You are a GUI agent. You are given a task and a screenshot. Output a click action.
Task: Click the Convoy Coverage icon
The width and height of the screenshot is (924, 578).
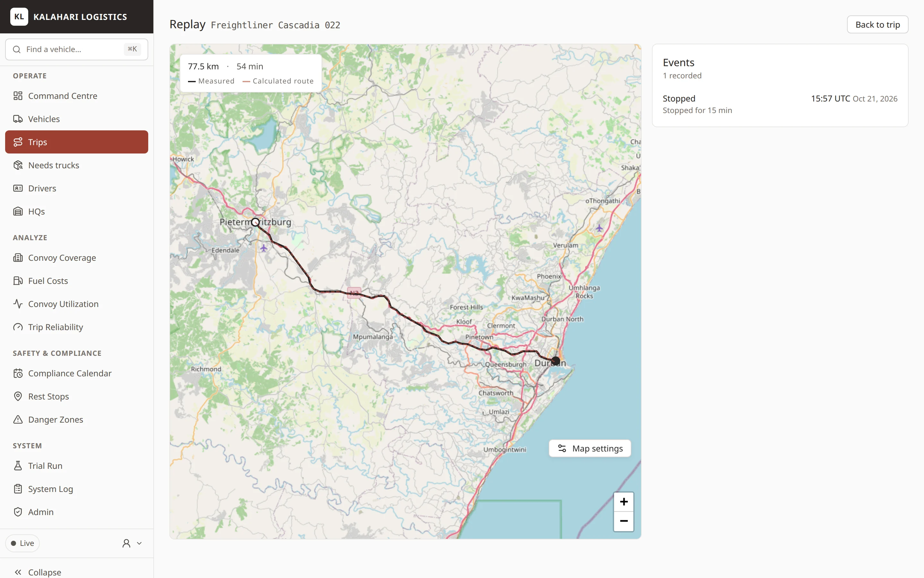coord(18,258)
